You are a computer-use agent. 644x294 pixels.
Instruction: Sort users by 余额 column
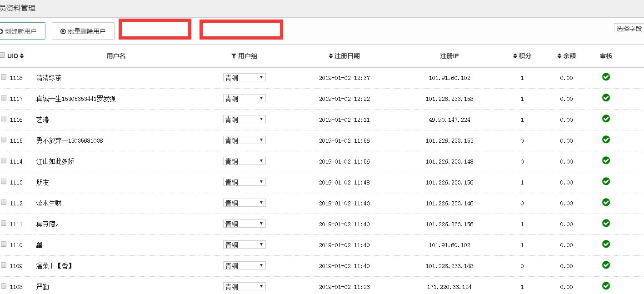point(559,56)
